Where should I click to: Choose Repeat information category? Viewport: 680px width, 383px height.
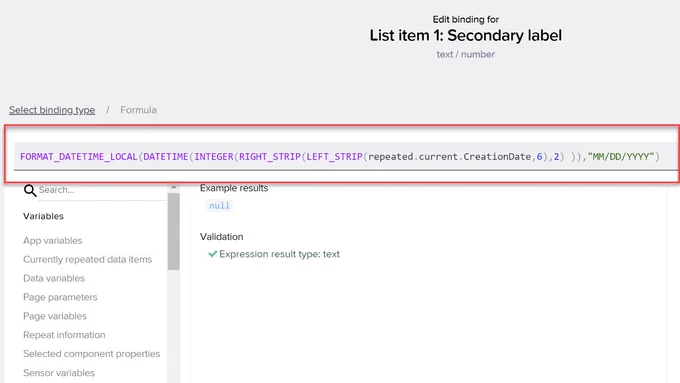click(64, 335)
